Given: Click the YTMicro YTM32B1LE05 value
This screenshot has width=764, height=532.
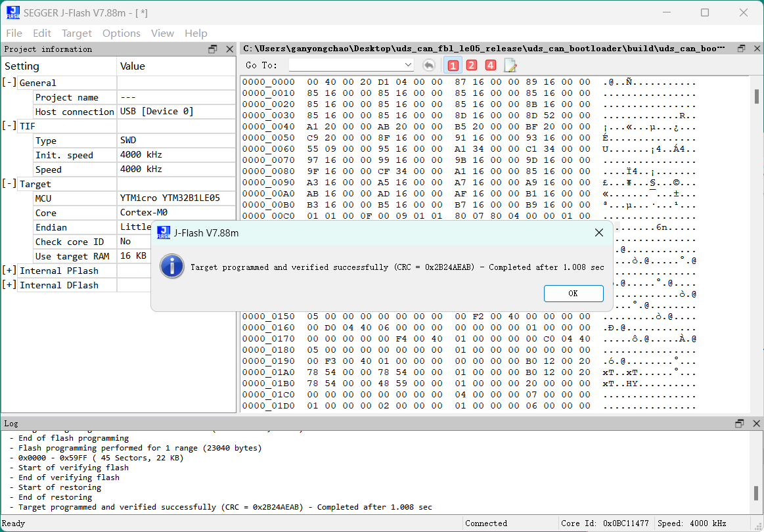Looking at the screenshot, I should (x=170, y=198).
